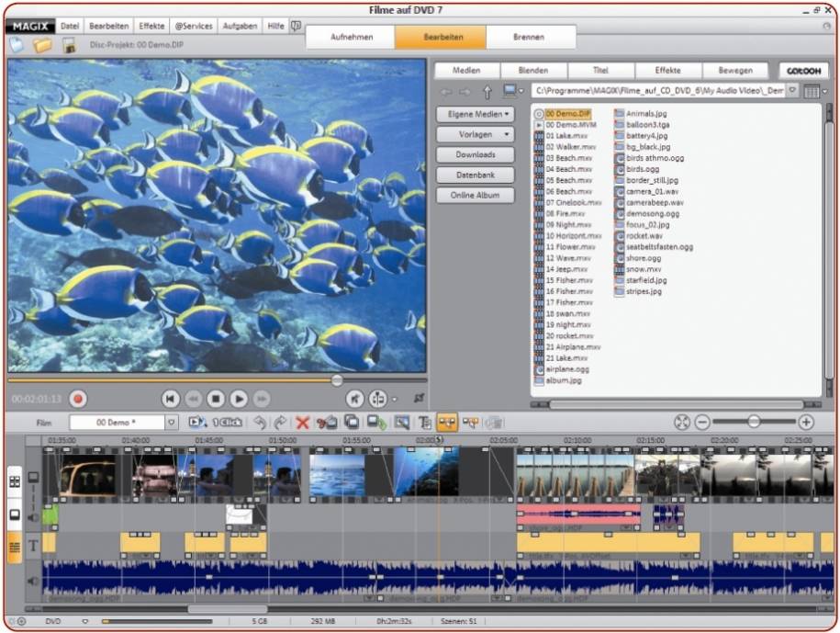840x633 pixels.
Task: Click the rewind button in the transport
Action: pos(194,399)
